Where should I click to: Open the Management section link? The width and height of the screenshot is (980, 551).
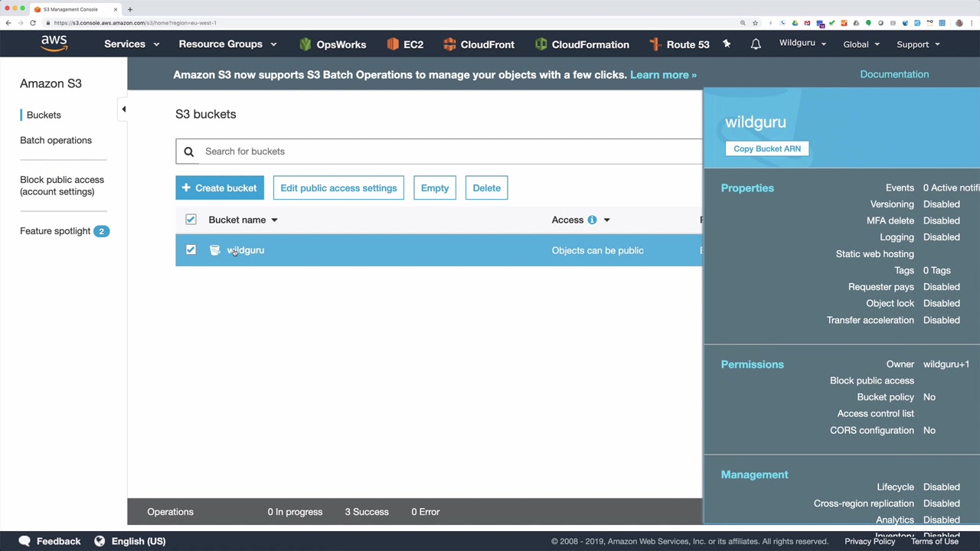[x=754, y=474]
